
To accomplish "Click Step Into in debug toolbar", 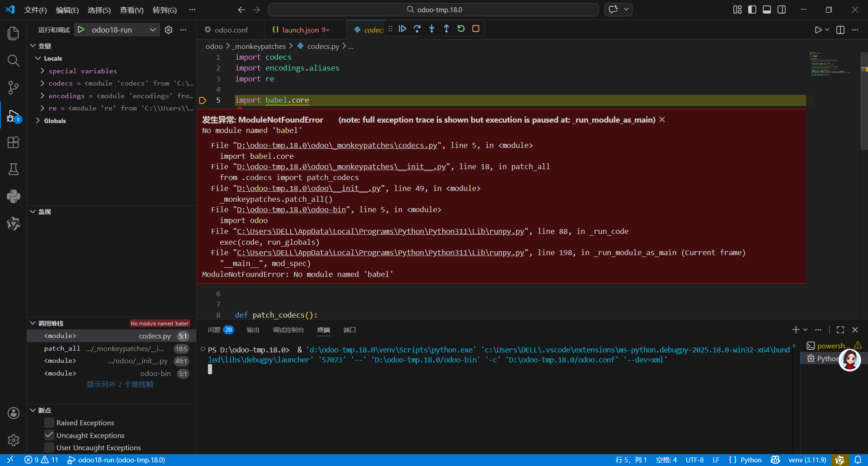I will [x=432, y=29].
